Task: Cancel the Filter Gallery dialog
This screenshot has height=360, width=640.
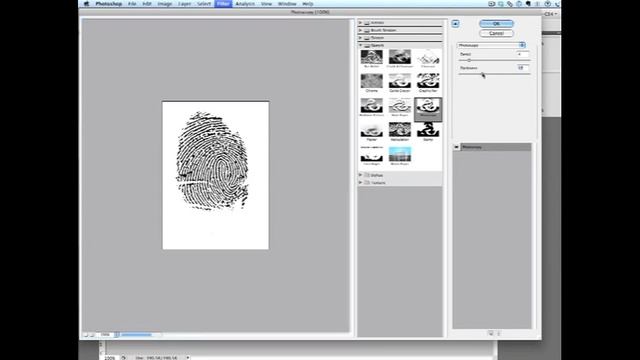Action: click(496, 33)
